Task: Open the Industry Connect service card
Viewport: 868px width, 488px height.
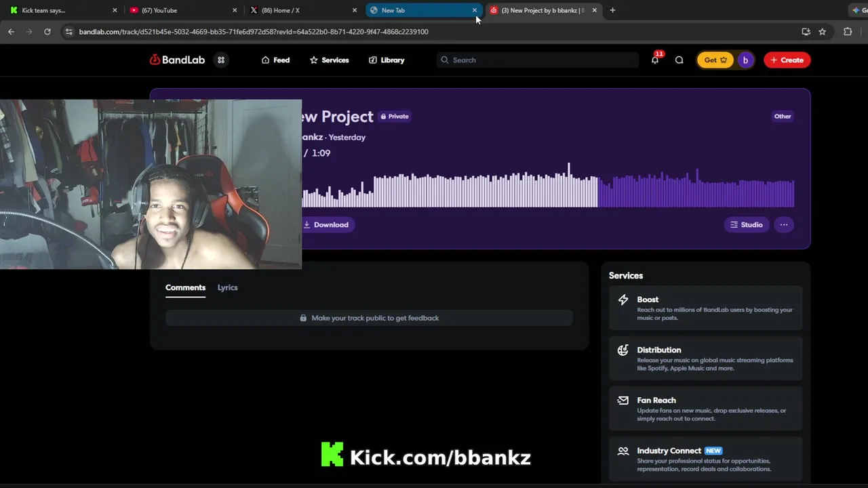Action: tap(705, 459)
